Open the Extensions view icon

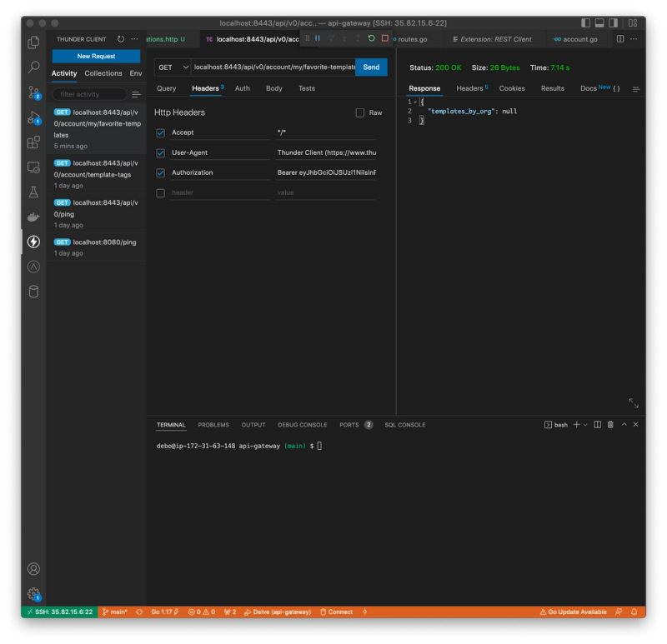(33, 142)
